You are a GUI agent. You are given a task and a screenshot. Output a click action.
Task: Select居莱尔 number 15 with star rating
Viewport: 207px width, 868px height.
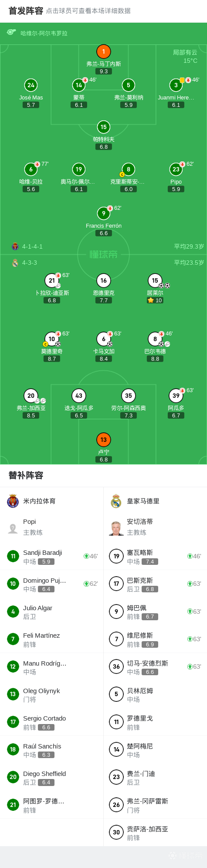155,280
